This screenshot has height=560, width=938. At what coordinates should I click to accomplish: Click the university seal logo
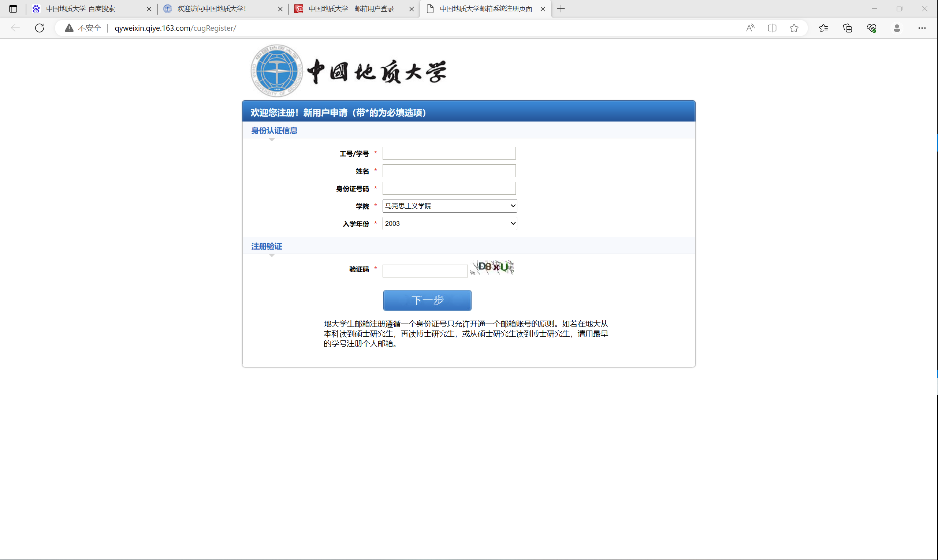277,71
